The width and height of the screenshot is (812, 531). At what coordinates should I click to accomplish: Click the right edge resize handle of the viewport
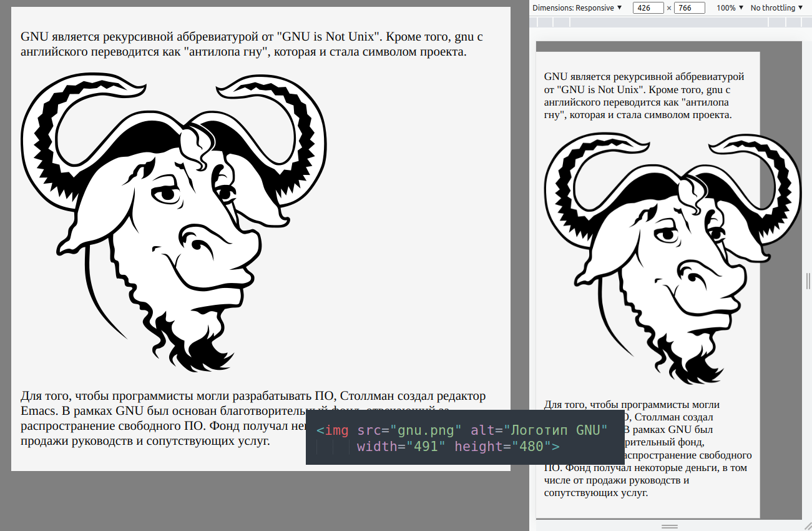click(x=807, y=280)
